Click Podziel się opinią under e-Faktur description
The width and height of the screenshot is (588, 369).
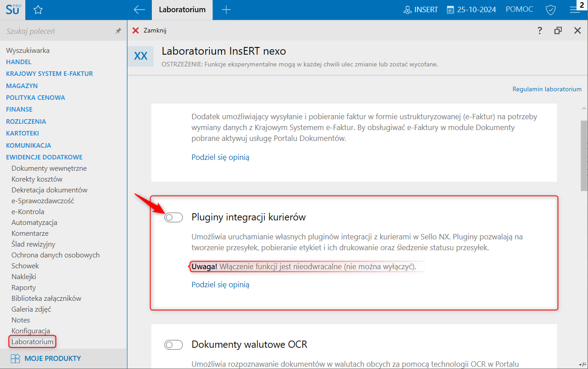point(221,157)
